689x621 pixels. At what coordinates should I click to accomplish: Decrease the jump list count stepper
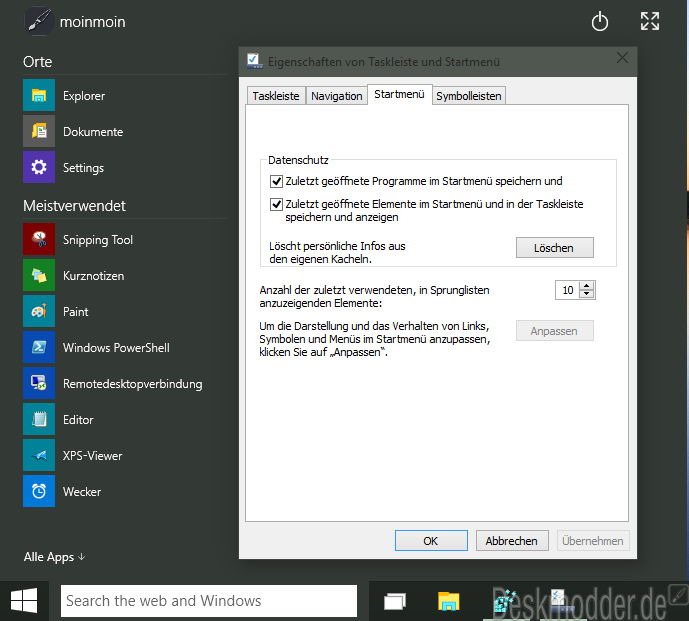[x=587, y=294]
